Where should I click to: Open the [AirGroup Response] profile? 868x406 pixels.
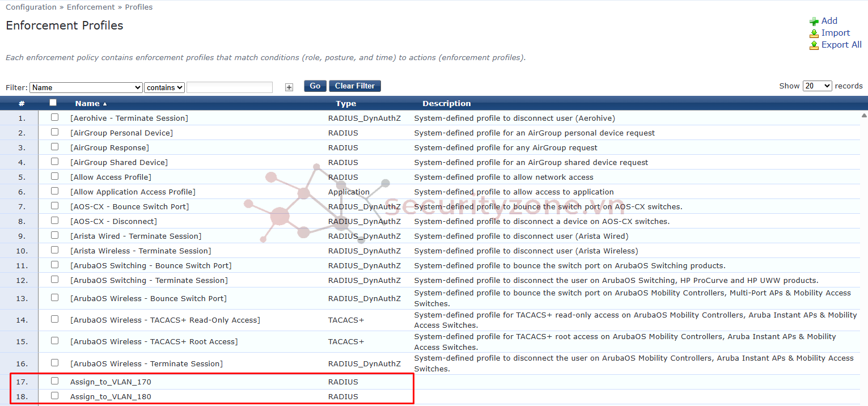pos(109,148)
